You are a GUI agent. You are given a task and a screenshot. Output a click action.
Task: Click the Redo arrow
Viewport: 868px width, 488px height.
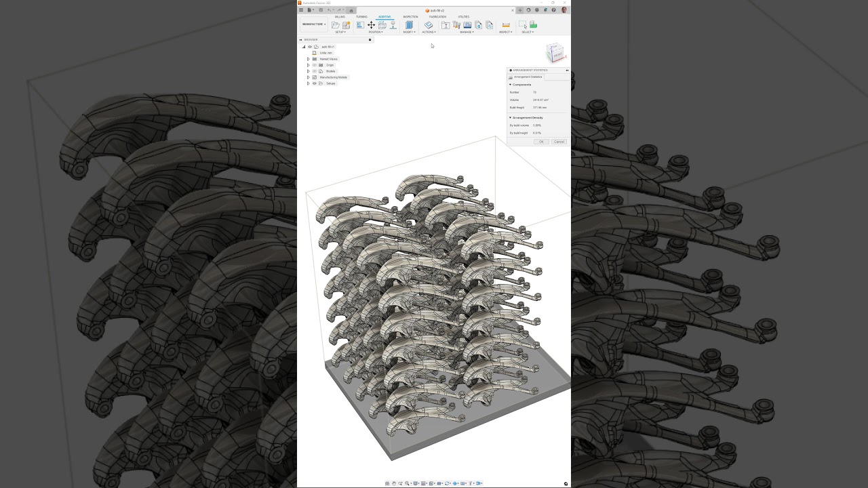coord(339,10)
